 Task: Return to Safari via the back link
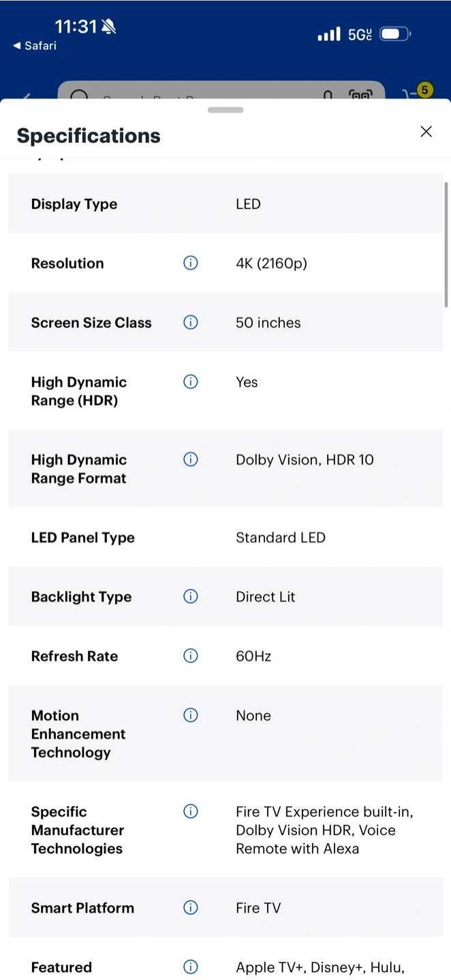tap(35, 46)
